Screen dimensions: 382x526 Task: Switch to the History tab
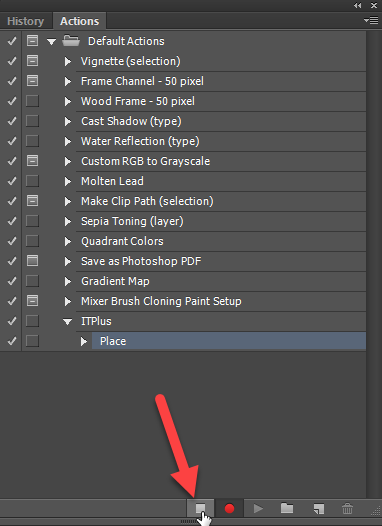(25, 21)
